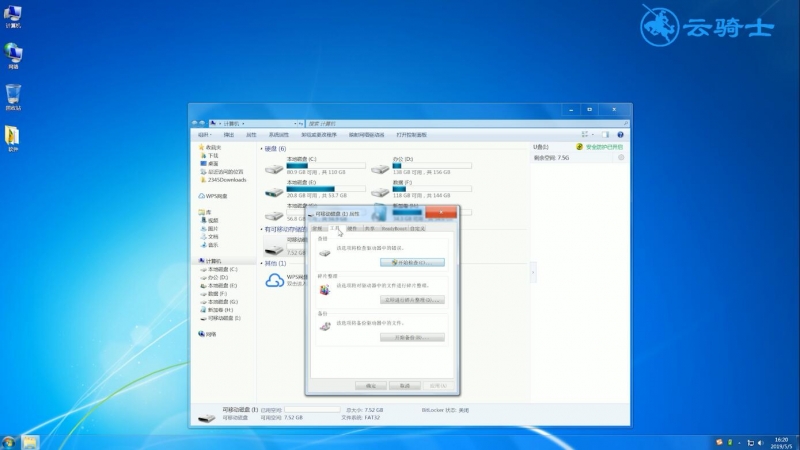Click 系统属性 in the Explorer toolbar

(279, 135)
